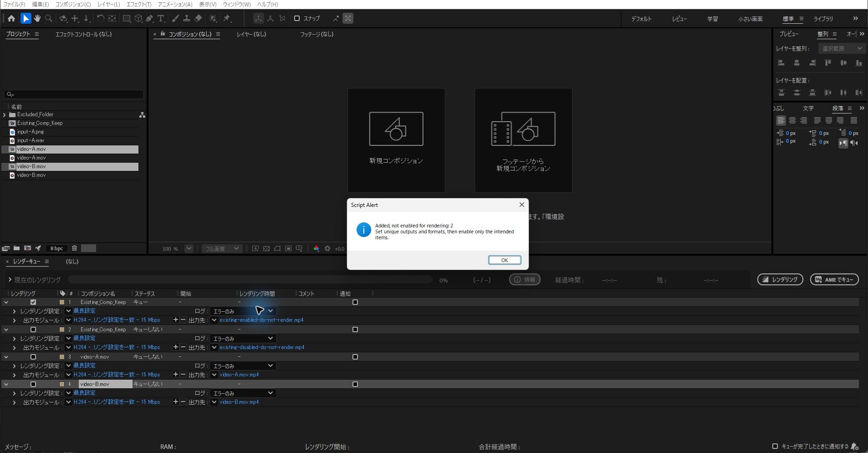
Task: Click the project panel search field
Action: pyautogui.click(x=74, y=94)
